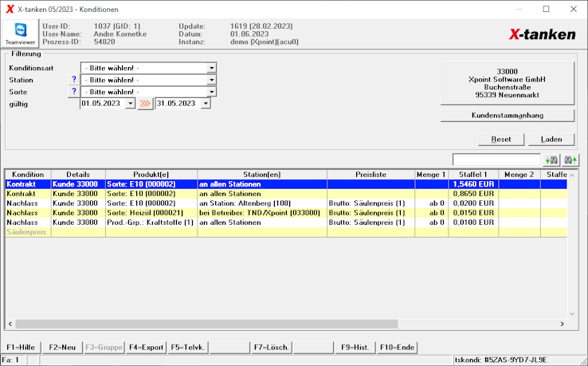The width and height of the screenshot is (588, 366).
Task: Open the gültig end date picker 31.05.2023
Action: coord(206,103)
